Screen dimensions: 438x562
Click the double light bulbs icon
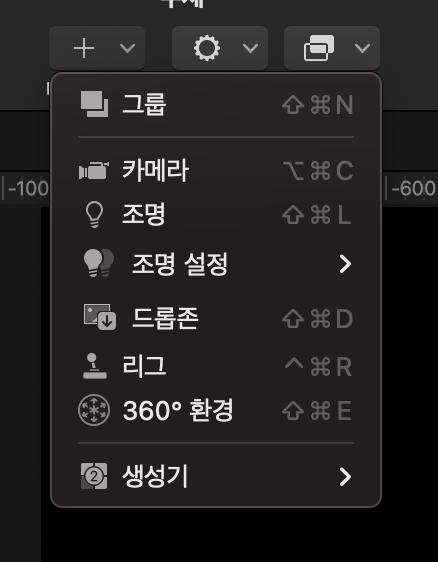(99, 263)
